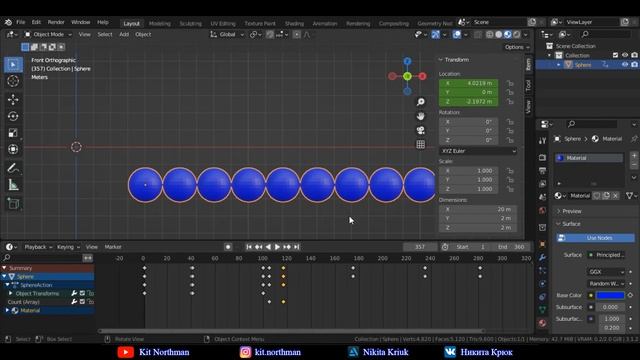
Task: Toggle auto keying record button
Action: [x=228, y=247]
